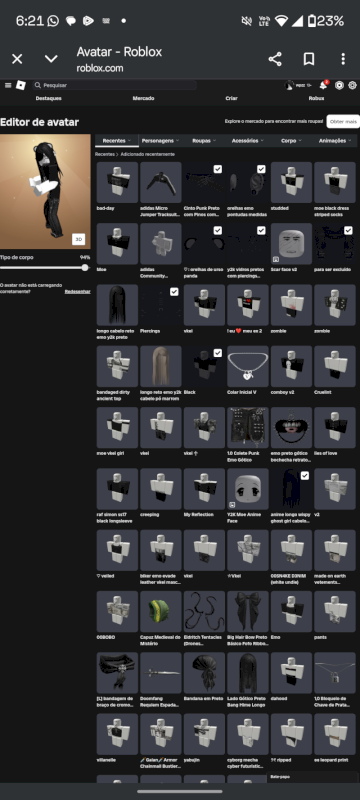Expand the Personagens category dropdown
The image size is (360, 800).
click(x=161, y=140)
